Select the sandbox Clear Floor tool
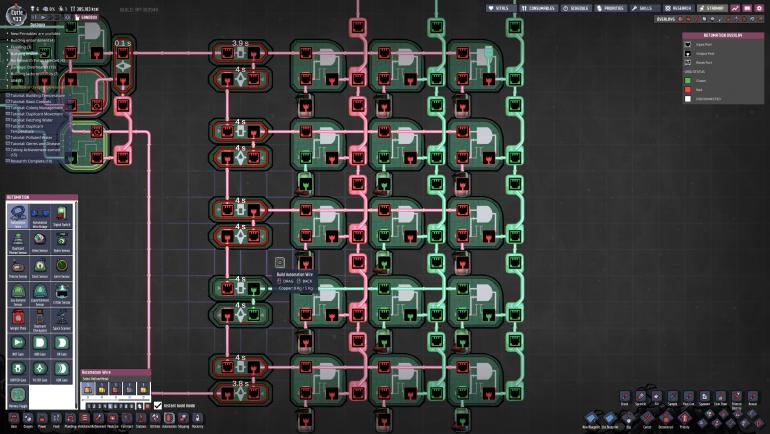 pyautogui.click(x=720, y=397)
